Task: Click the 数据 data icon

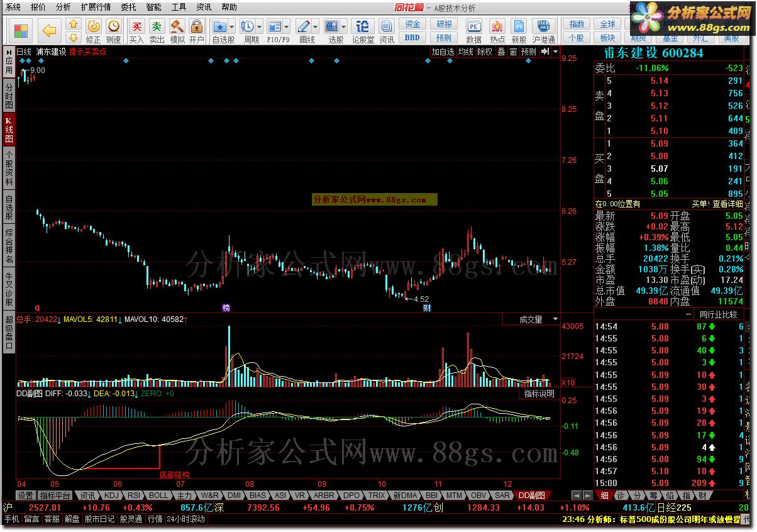Action: [474, 30]
